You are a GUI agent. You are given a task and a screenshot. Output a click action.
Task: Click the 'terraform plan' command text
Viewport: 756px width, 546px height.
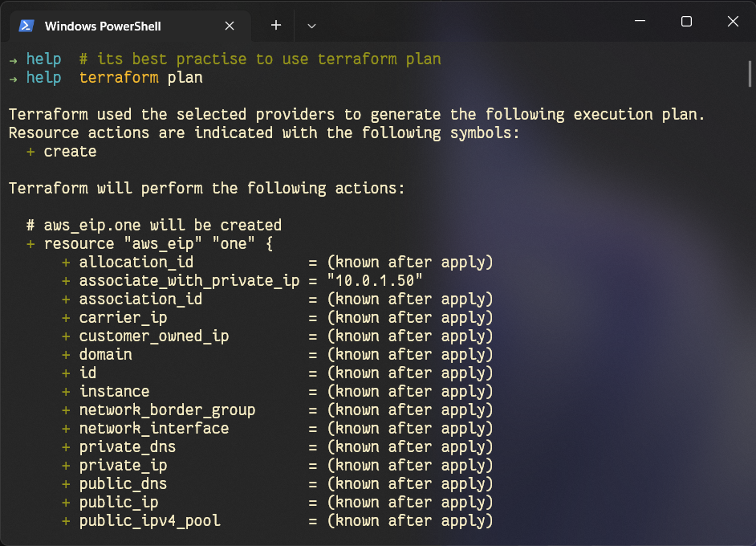pos(140,78)
